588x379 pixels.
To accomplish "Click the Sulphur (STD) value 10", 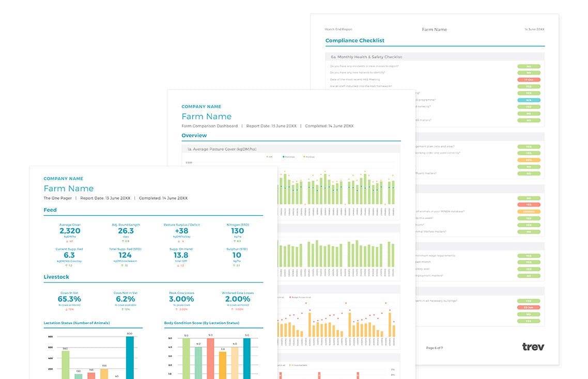I will (x=237, y=255).
